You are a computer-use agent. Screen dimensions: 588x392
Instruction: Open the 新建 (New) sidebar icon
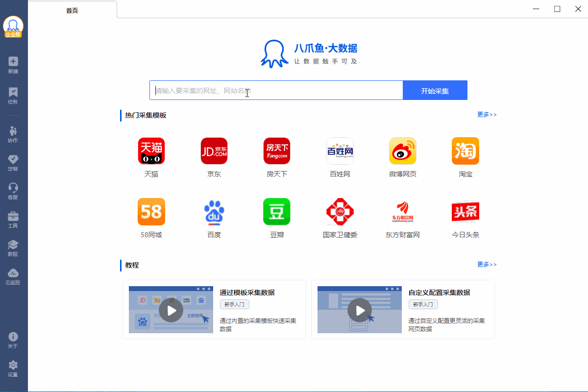(13, 62)
